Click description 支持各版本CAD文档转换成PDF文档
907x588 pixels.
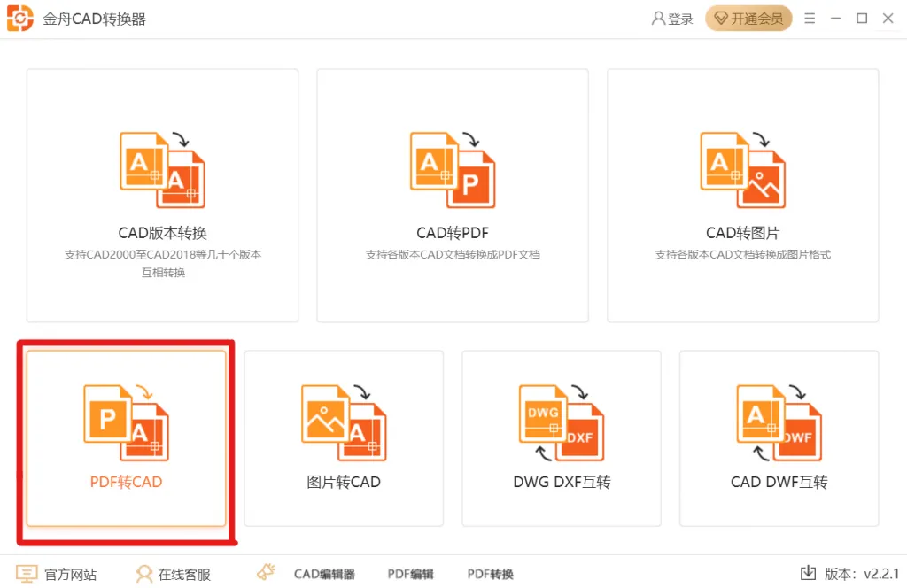click(453, 254)
